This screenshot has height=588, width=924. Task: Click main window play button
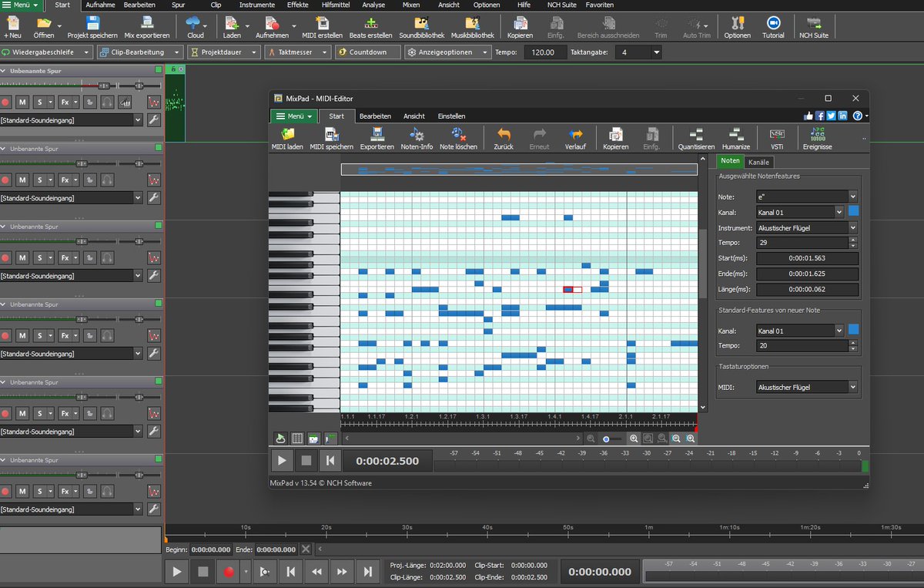(x=177, y=572)
